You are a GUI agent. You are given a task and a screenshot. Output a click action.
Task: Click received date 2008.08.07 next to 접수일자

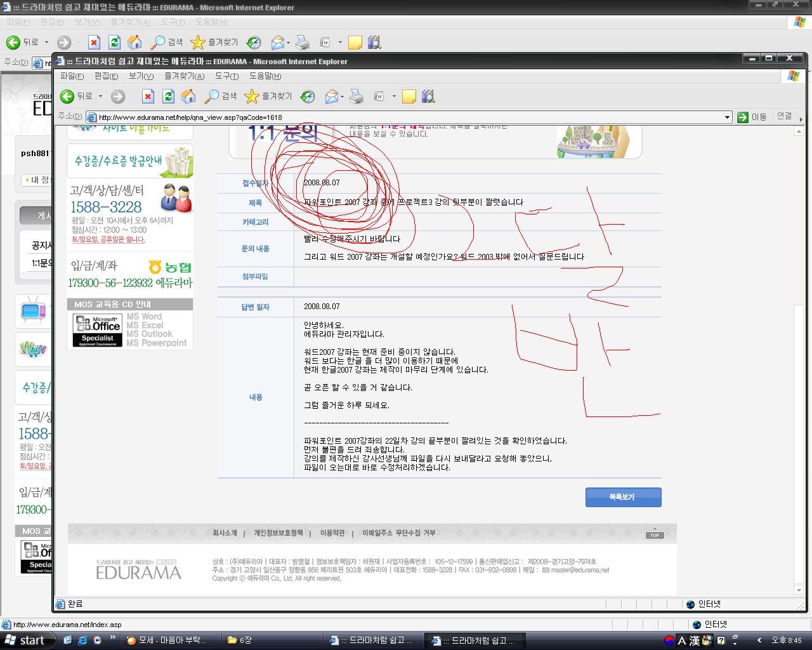(322, 183)
